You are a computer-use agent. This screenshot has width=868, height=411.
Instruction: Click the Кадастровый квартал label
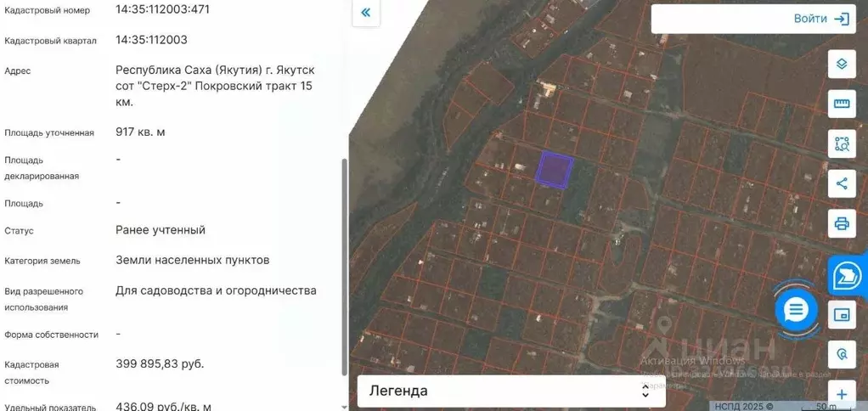(x=50, y=41)
